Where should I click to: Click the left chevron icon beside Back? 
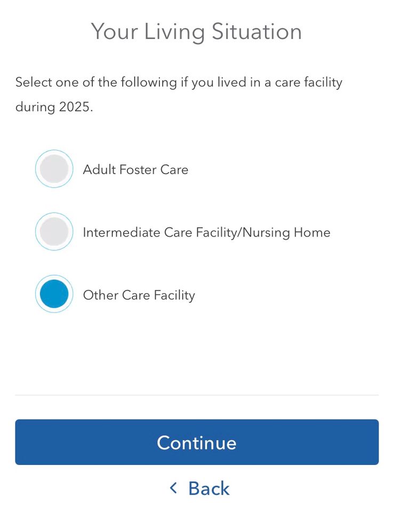tap(173, 488)
